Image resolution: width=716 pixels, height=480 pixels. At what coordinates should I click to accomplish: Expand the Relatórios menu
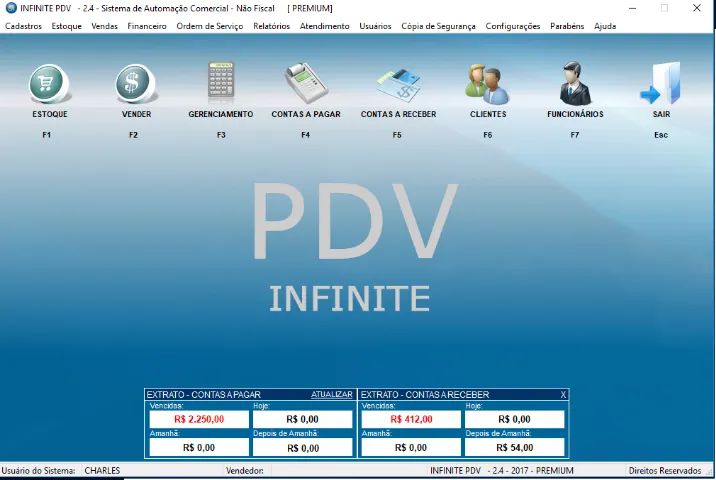coord(271,26)
